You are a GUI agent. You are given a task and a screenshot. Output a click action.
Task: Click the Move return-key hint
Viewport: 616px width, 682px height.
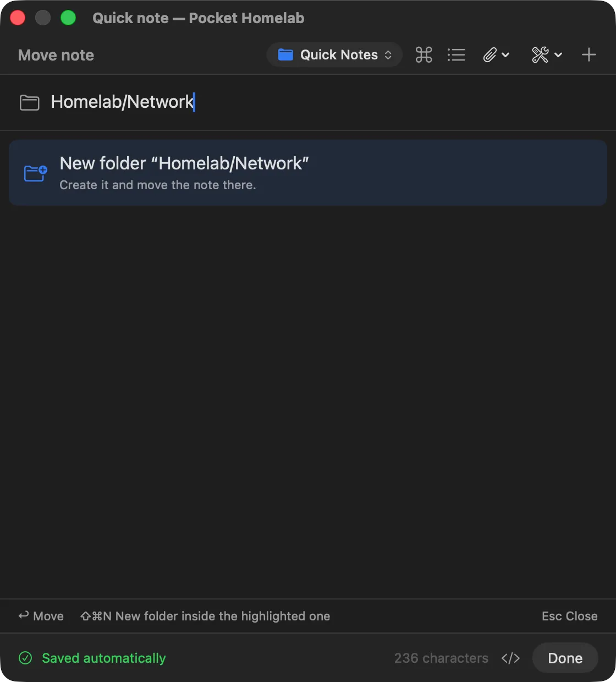(x=41, y=616)
